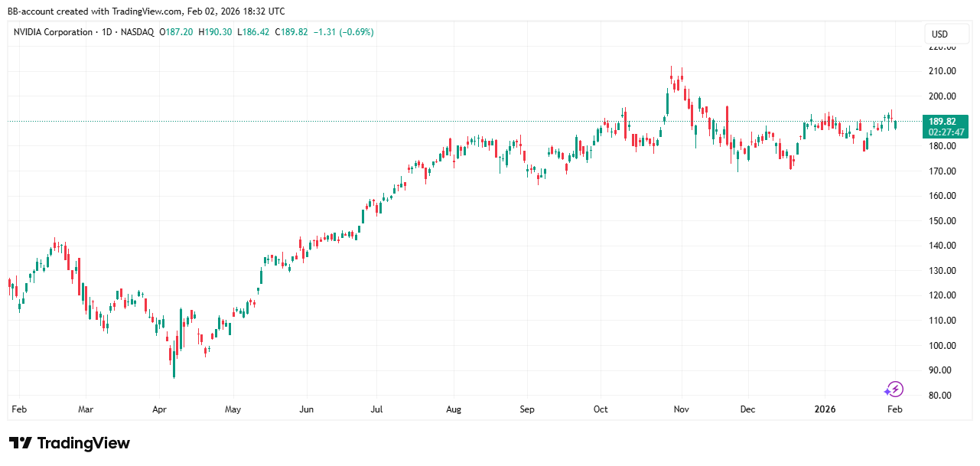Click the 210.00 price scale label
The width and height of the screenshot is (980, 466).
coord(942,71)
